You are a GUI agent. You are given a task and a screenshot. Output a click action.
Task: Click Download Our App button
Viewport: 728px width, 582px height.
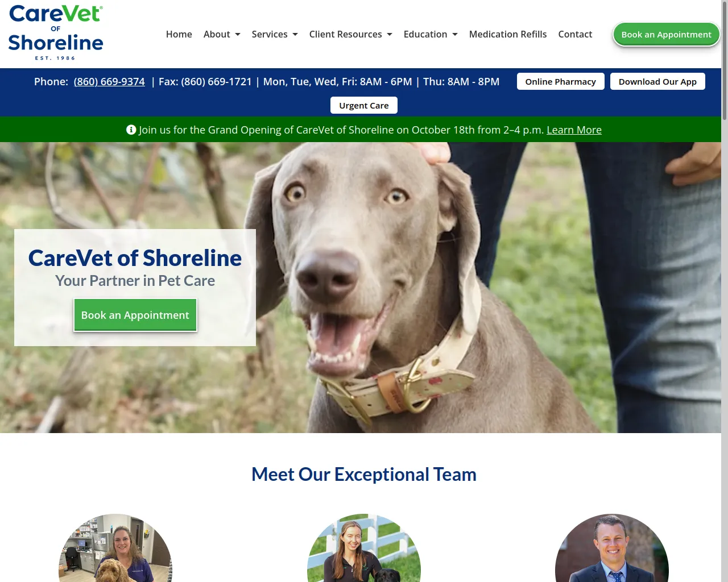pos(657,81)
